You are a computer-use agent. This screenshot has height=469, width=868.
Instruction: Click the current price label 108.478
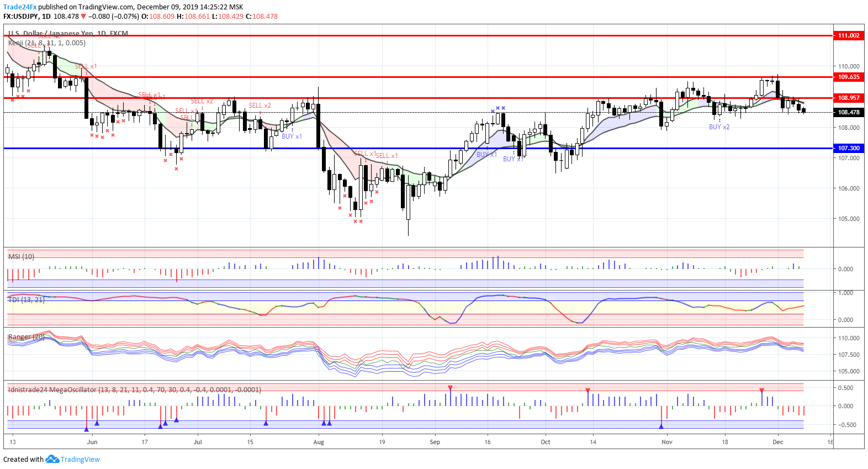[x=849, y=112]
